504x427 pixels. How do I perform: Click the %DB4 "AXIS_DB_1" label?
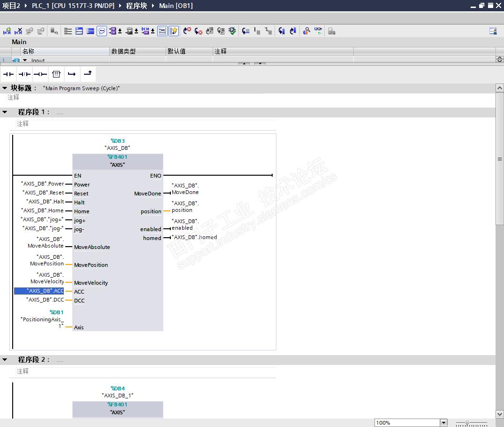coord(118,392)
